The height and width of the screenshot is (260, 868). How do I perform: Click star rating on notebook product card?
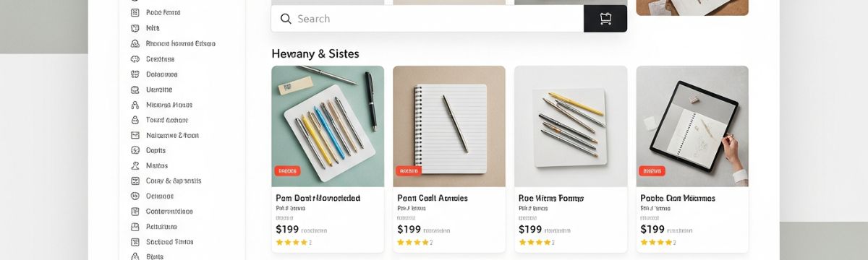coord(413,243)
